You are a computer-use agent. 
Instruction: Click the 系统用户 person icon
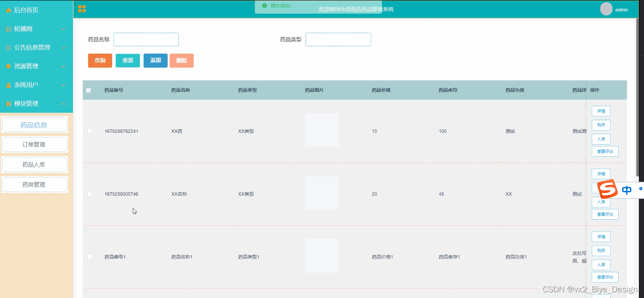click(8, 85)
